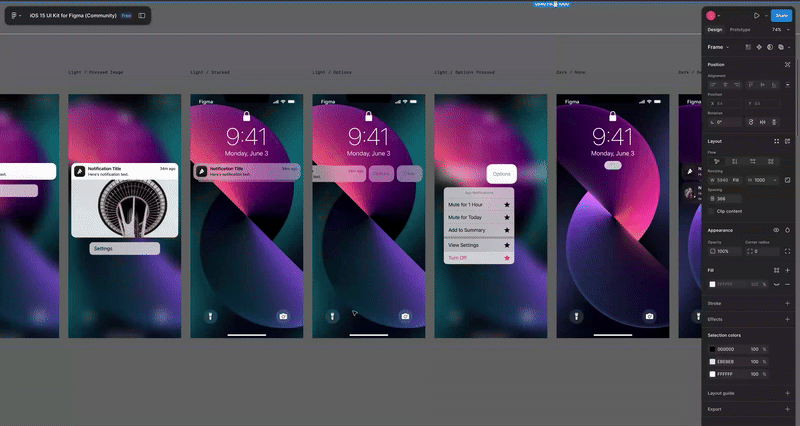Select the horizontal flow option

click(x=753, y=161)
